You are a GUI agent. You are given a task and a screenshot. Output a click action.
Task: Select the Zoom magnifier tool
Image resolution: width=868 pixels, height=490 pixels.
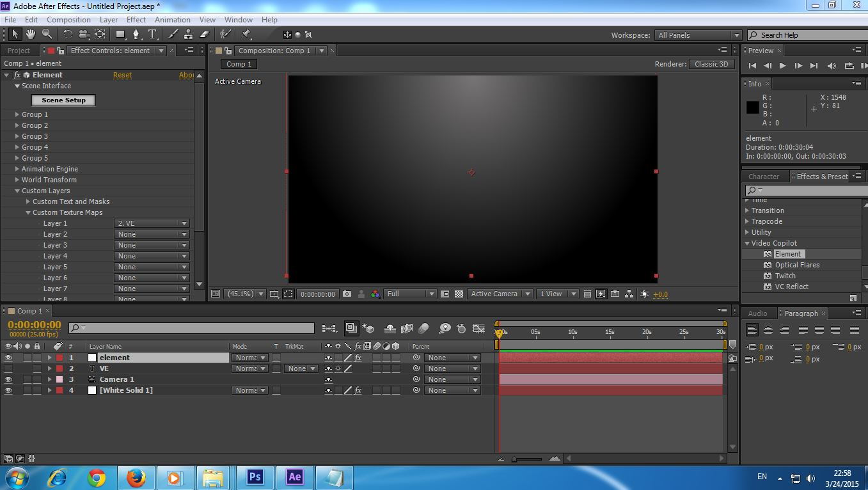47,35
